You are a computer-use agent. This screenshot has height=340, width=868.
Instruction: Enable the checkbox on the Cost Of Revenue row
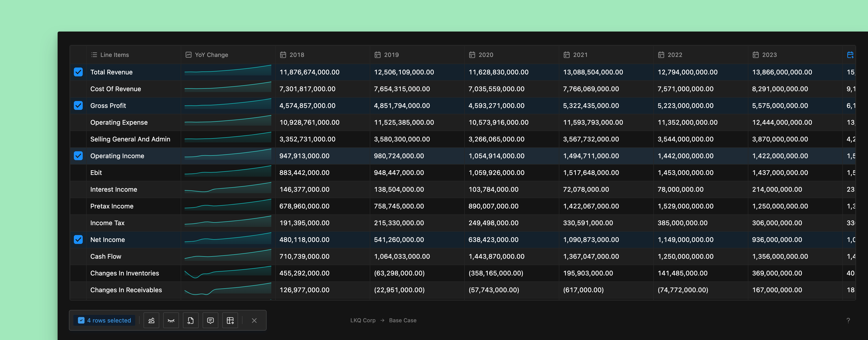pos(78,89)
